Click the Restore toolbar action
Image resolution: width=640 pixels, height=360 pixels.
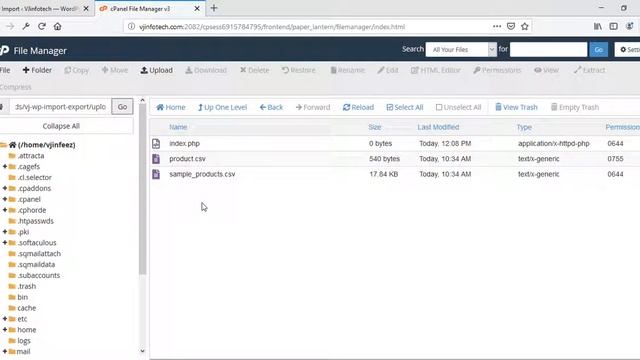298,70
